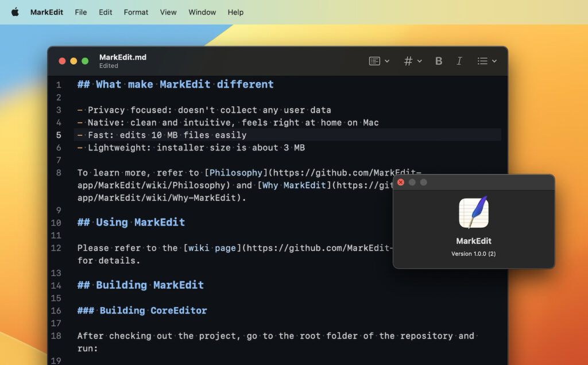Close the About MarkEdit window
588x365 pixels.
(x=401, y=182)
